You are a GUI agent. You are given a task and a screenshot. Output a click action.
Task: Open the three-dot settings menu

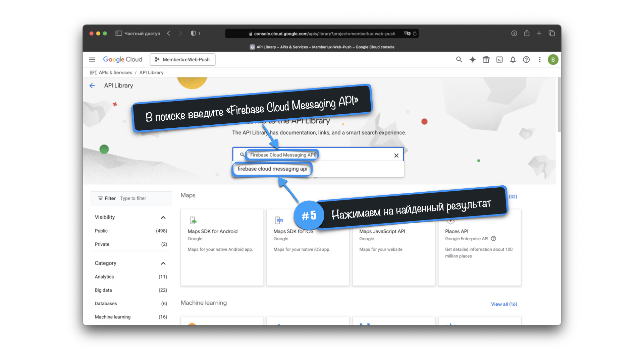coord(539,60)
